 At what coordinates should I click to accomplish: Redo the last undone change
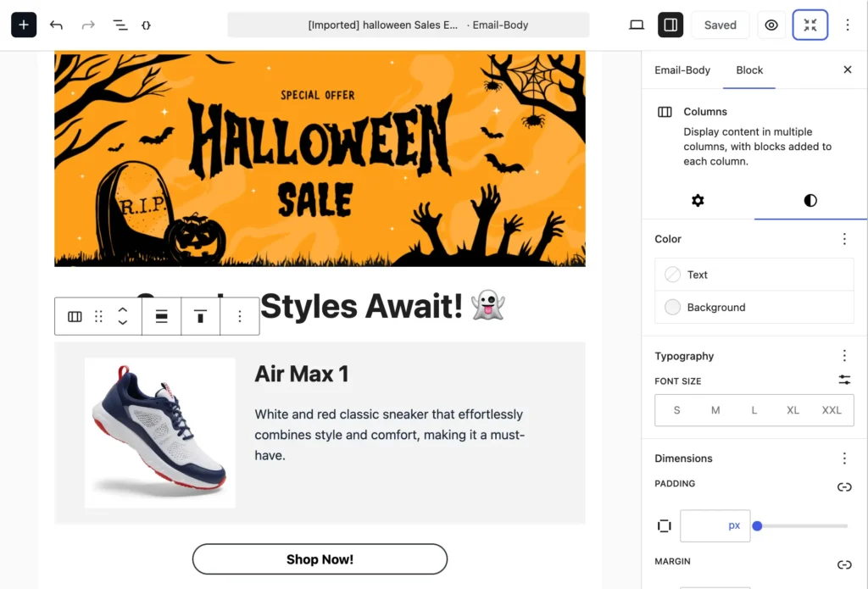(88, 25)
